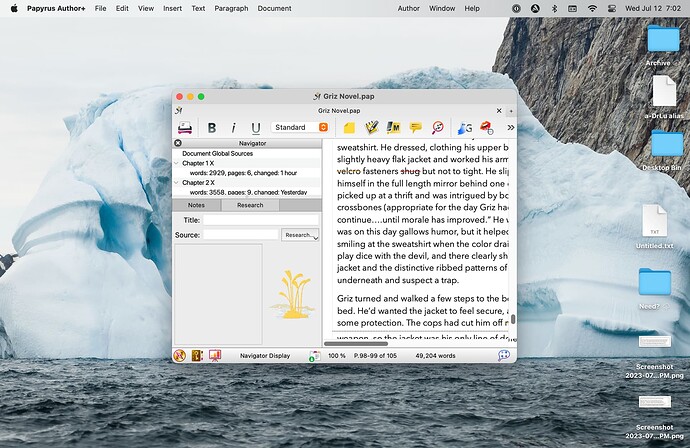Click the magnifier search-replace icon
This screenshot has width=690, height=448.
pos(437,128)
